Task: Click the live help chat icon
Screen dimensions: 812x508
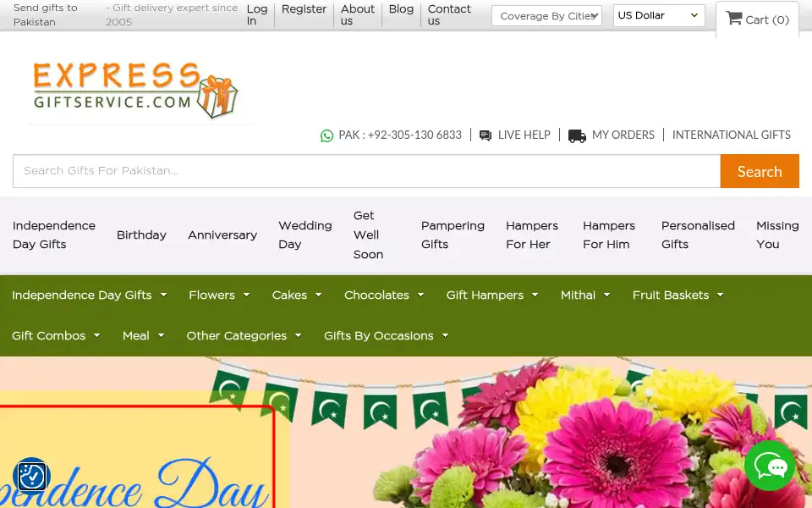Action: click(x=486, y=135)
